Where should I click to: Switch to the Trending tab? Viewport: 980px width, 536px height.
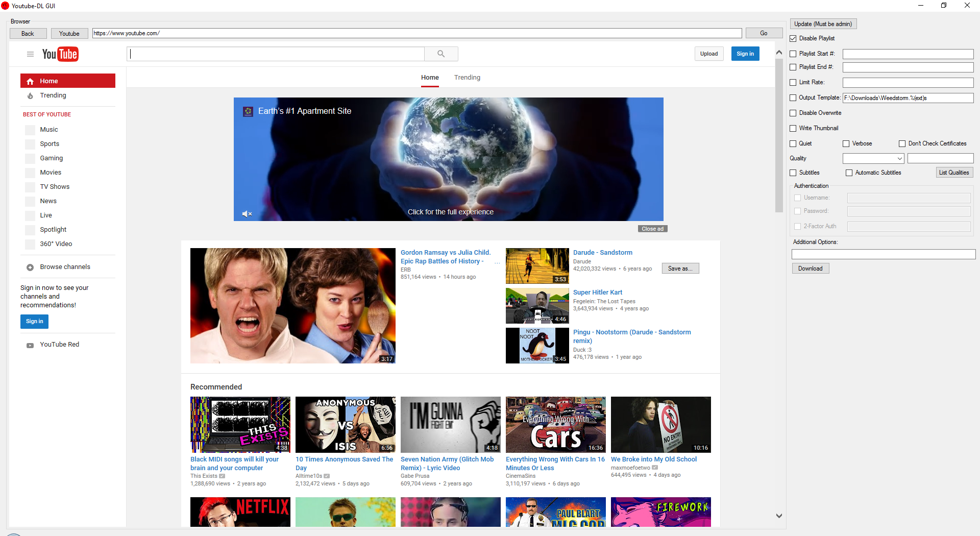467,78
